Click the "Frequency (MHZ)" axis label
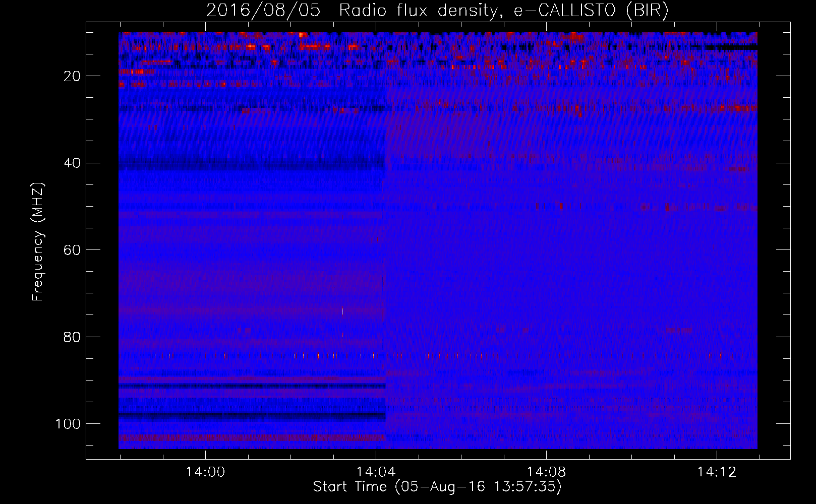Screen dimensions: 816x504 click(x=38, y=242)
